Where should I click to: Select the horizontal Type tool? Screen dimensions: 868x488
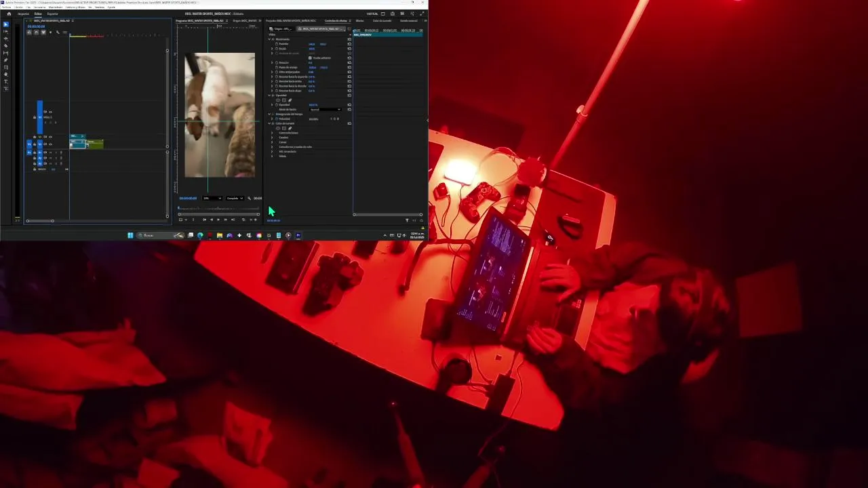pos(6,81)
